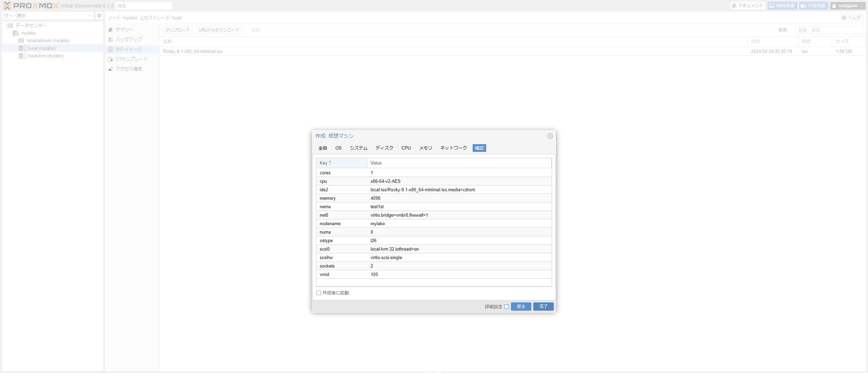This screenshot has height=373, width=868.
Task: Click the CTを作成 toolbar button
Action: pos(813,5)
